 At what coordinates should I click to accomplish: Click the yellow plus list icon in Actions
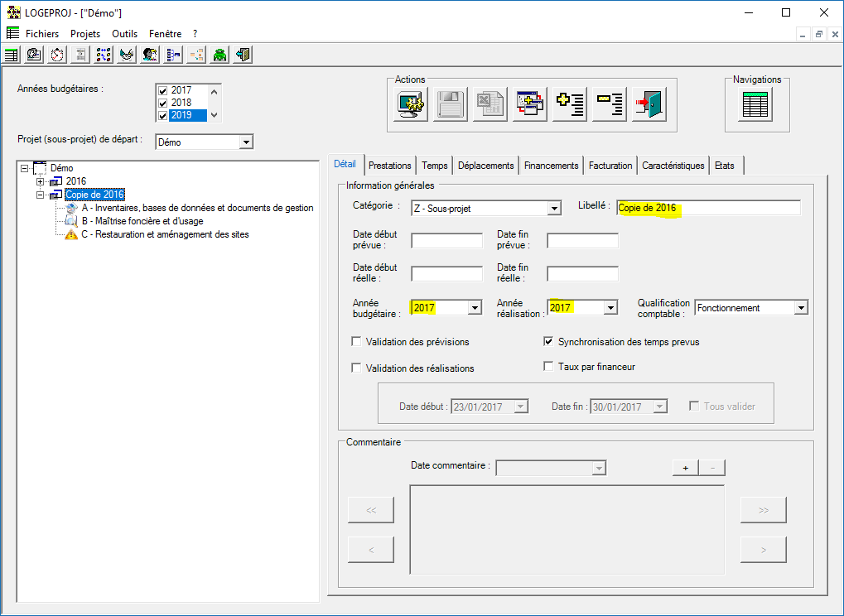click(x=570, y=104)
